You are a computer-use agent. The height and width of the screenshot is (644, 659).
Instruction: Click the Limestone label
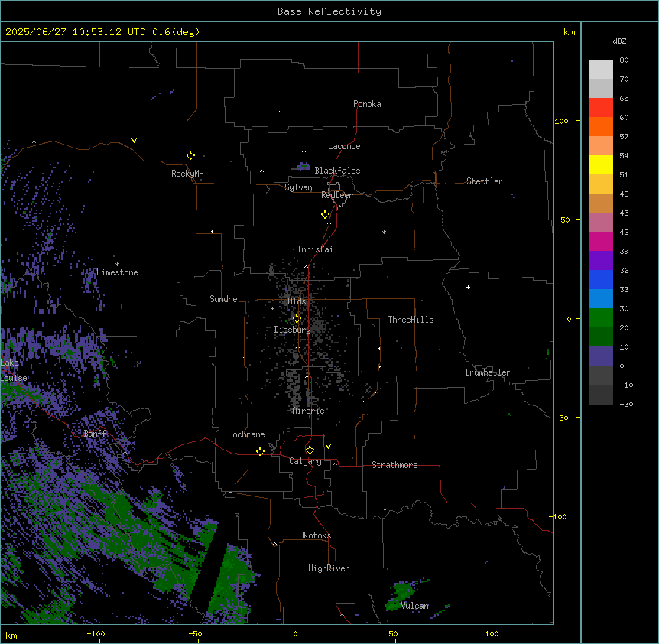pyautogui.click(x=117, y=272)
